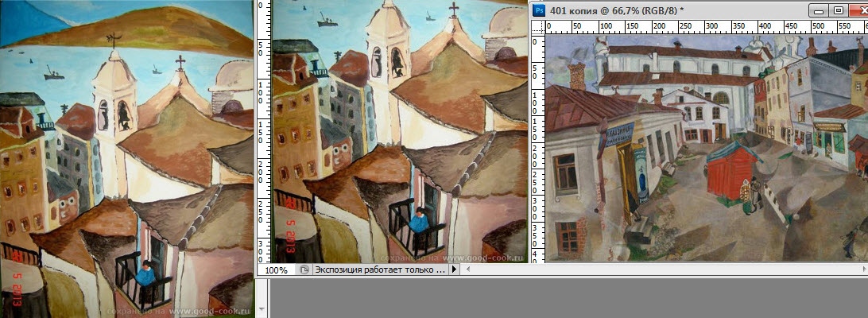Click the town square painting canvas in 401 копия
Screen dimensions: 868x318
707,148
